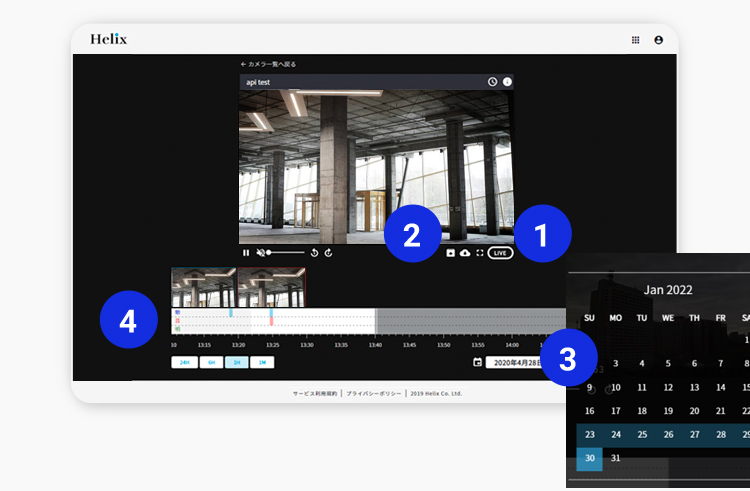Viewport: 750px width, 491px height.
Task: Select January 28 in the calendar
Action: (x=721, y=435)
